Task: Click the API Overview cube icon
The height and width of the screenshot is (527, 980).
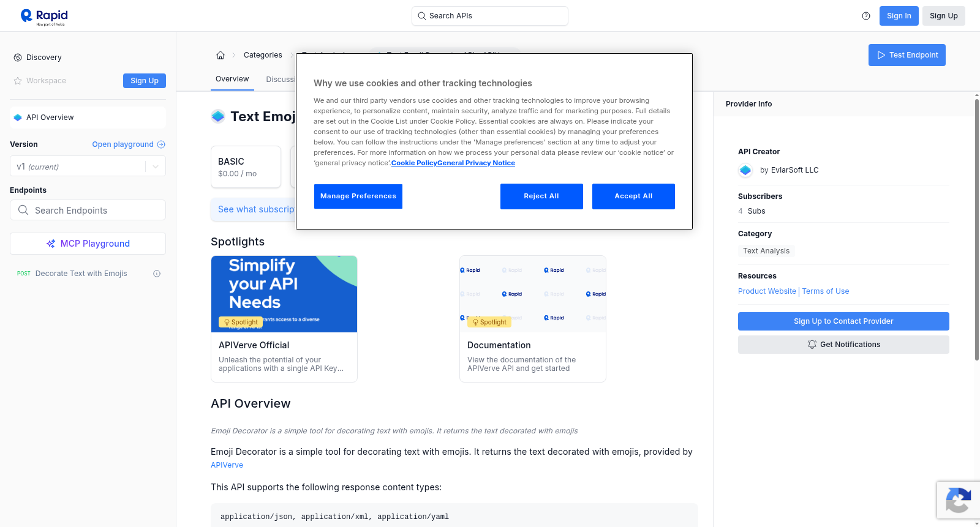Action: (x=18, y=118)
